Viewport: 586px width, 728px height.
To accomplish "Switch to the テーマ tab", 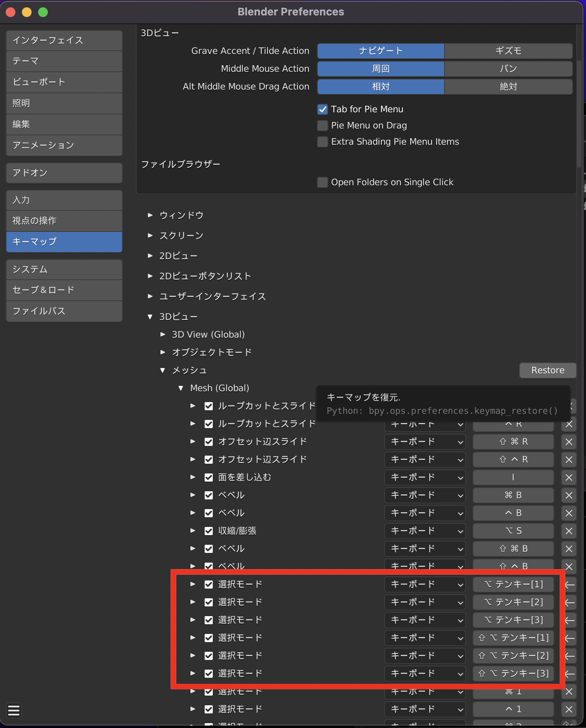I will coord(64,61).
